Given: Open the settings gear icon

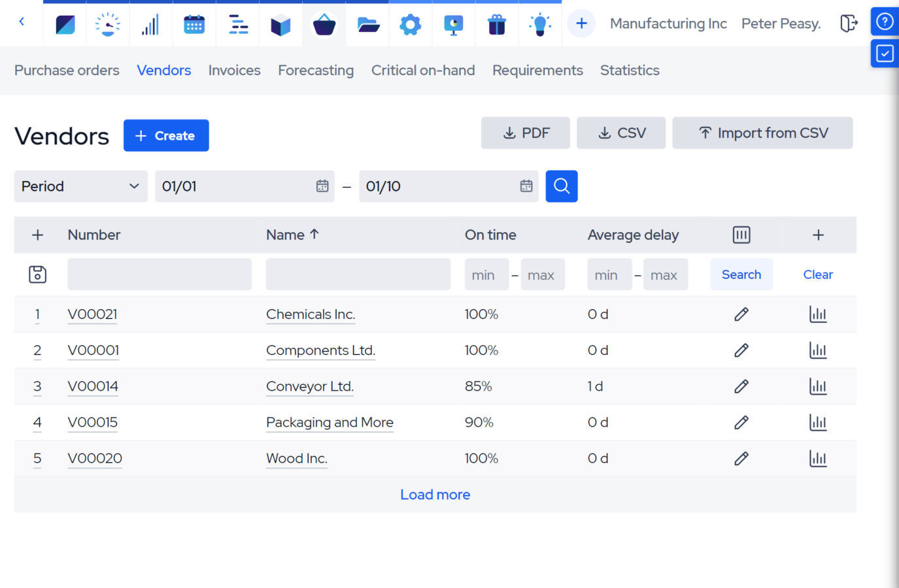Looking at the screenshot, I should [410, 24].
